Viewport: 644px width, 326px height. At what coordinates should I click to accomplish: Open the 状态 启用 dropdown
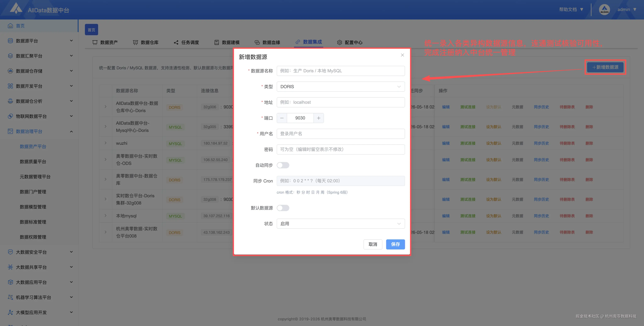pyautogui.click(x=341, y=224)
